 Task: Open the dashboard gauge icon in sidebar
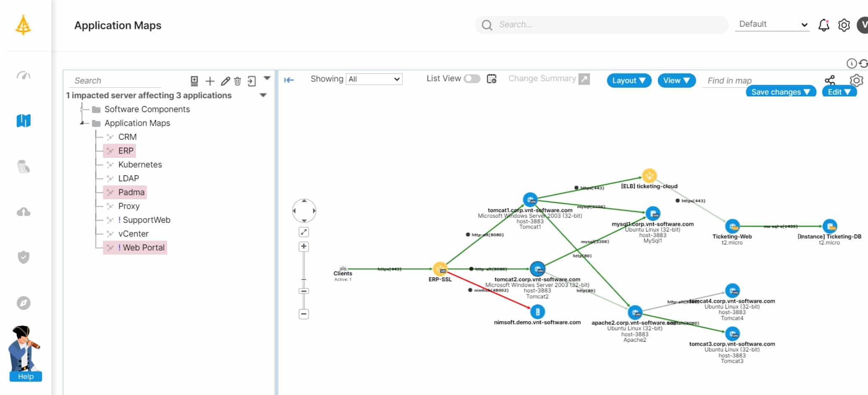(23, 75)
